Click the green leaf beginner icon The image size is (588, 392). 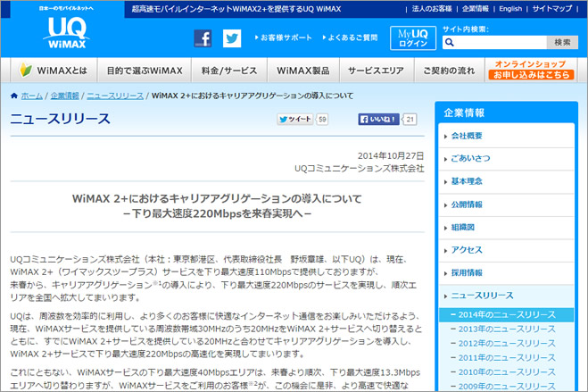tap(26, 70)
